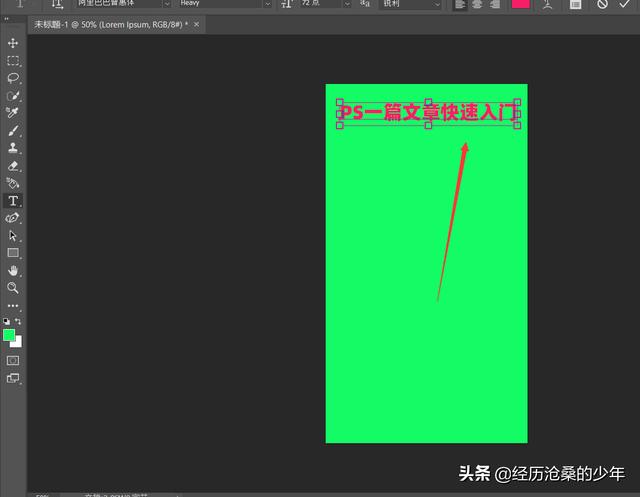Screen dimensions: 640x497
Task: Open the Character and Paragraph panels
Action: pyautogui.click(x=576, y=4)
